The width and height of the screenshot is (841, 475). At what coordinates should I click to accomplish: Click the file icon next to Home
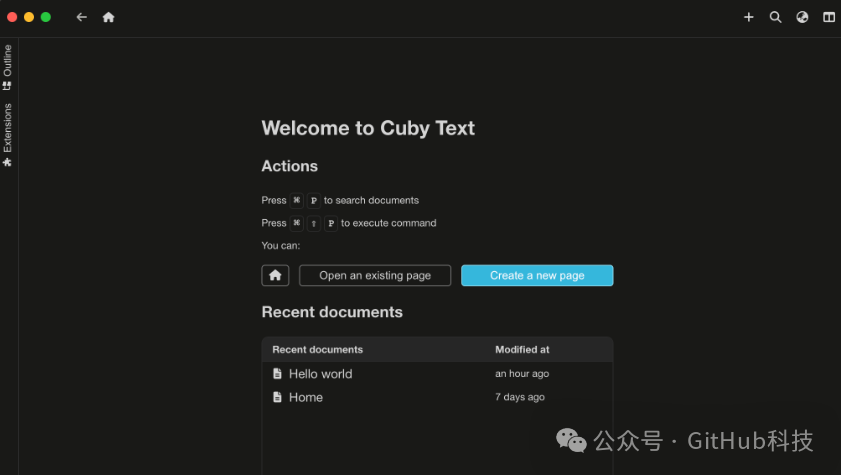[x=277, y=397]
